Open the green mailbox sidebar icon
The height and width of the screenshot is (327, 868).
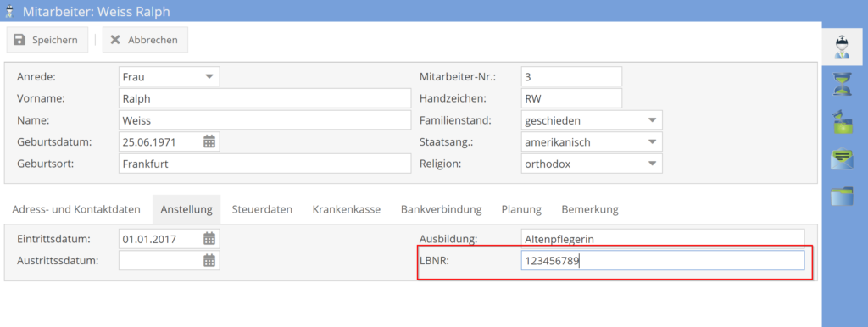(x=842, y=121)
